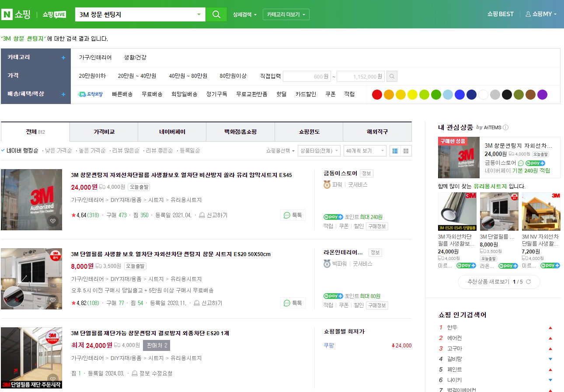Expand 카테고리 filter with plus icon
564x392 pixels.
(x=63, y=58)
